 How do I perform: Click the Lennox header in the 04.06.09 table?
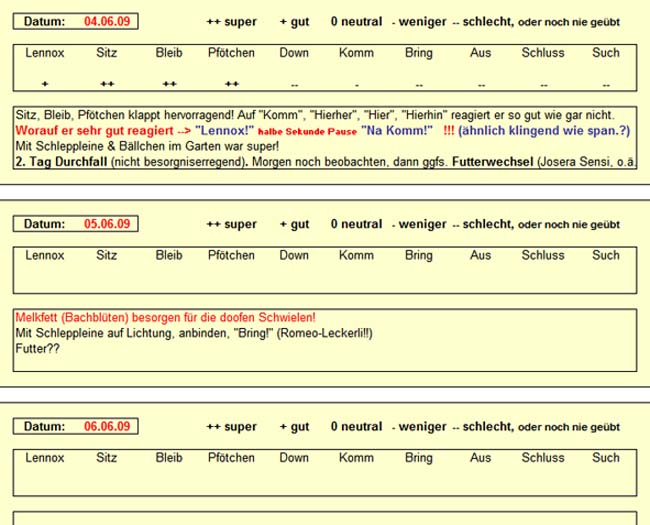click(45, 53)
